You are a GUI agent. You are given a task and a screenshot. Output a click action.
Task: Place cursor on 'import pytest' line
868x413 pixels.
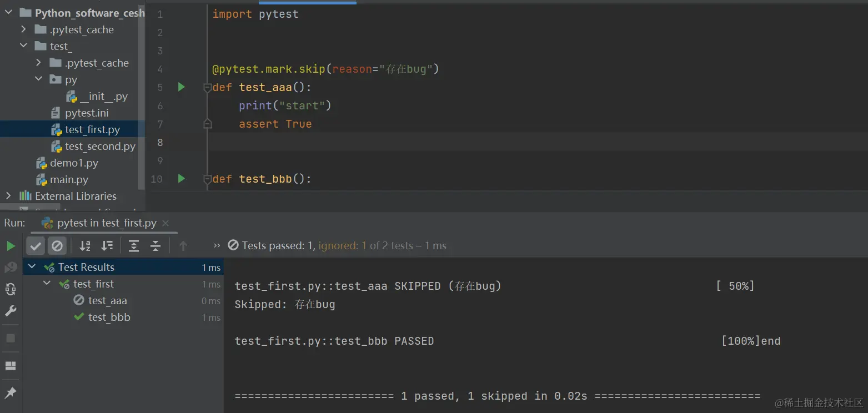tap(255, 14)
